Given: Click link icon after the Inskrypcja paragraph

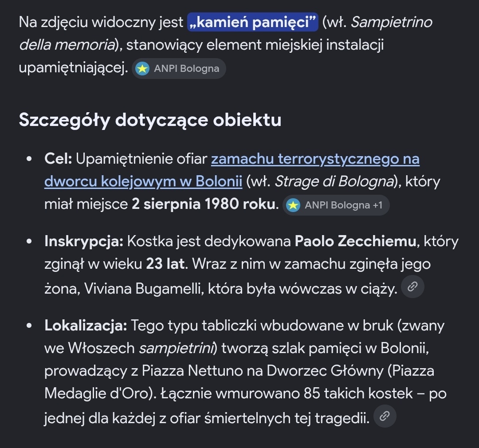Looking at the screenshot, I should tap(412, 287).
